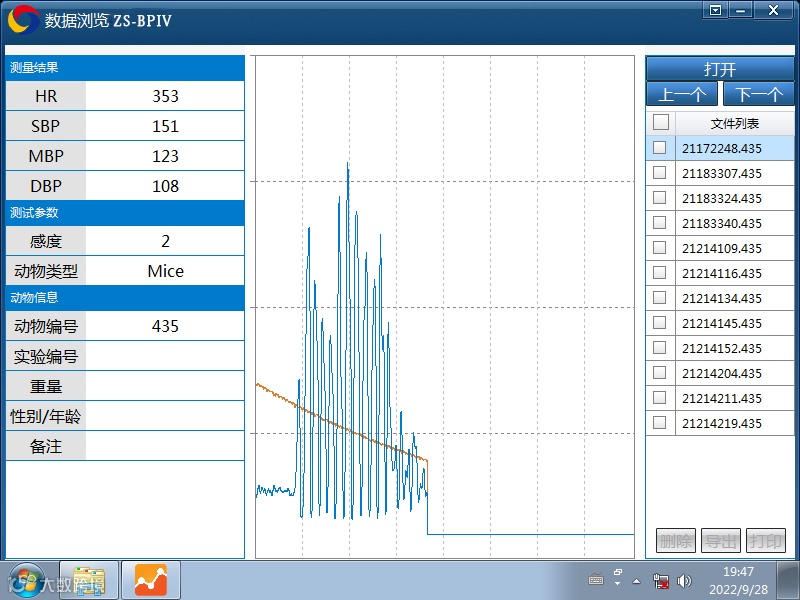Select file name 21214134.435 in list

tap(721, 298)
